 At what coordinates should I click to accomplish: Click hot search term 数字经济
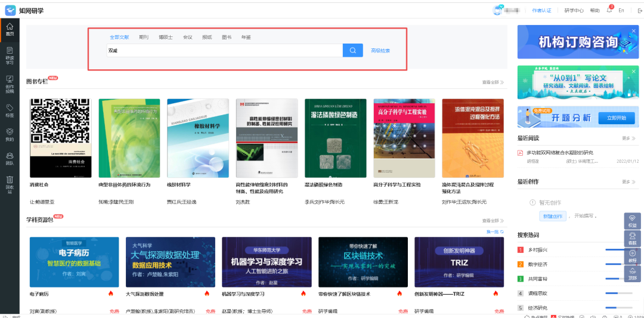(x=538, y=264)
